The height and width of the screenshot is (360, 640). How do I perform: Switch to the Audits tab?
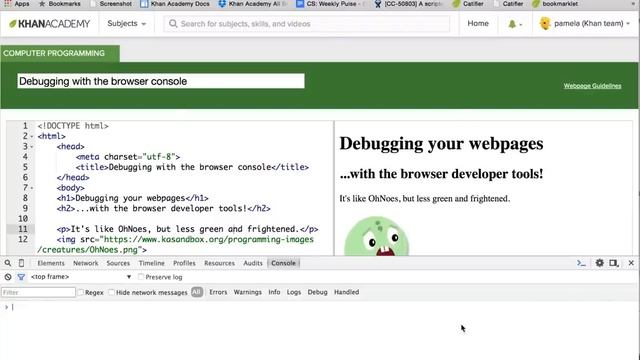(x=253, y=263)
